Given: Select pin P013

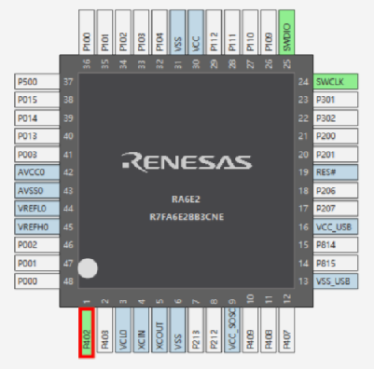Looking at the screenshot, I should pyautogui.click(x=37, y=136).
